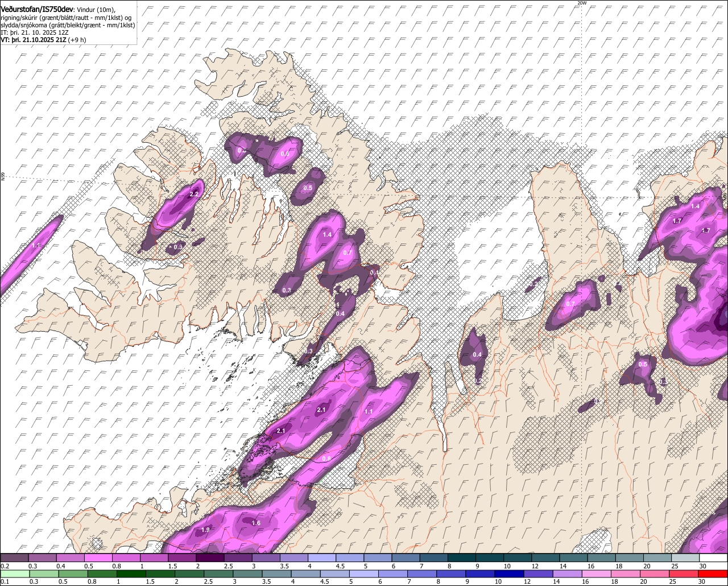Select the light lavender 4 swatch, upper legend row

coord(322,558)
